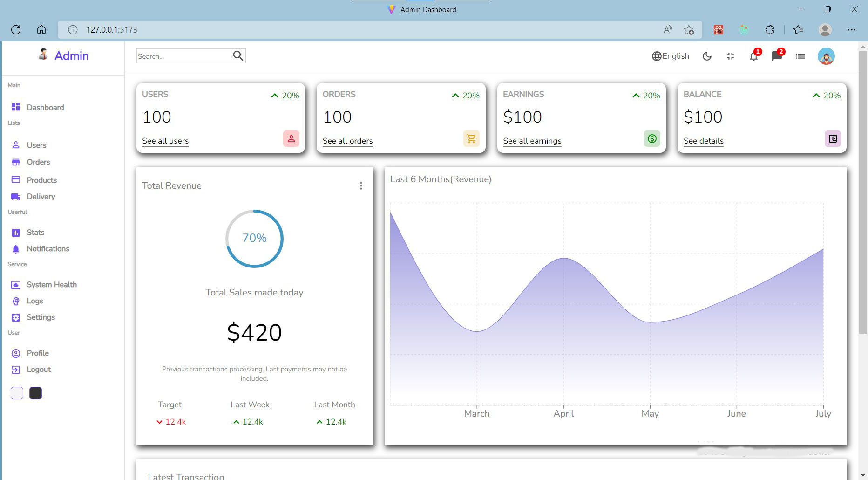868x480 pixels.
Task: Open See details link in Balance card
Action: click(704, 141)
